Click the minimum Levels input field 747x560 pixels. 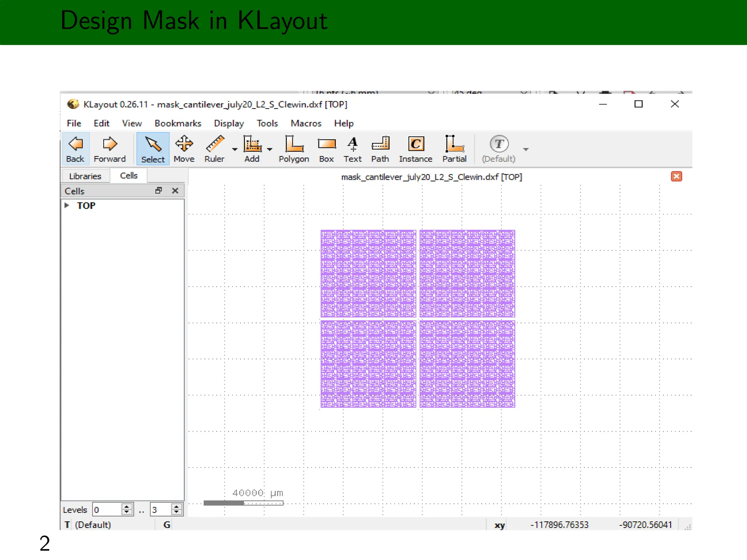(107, 510)
